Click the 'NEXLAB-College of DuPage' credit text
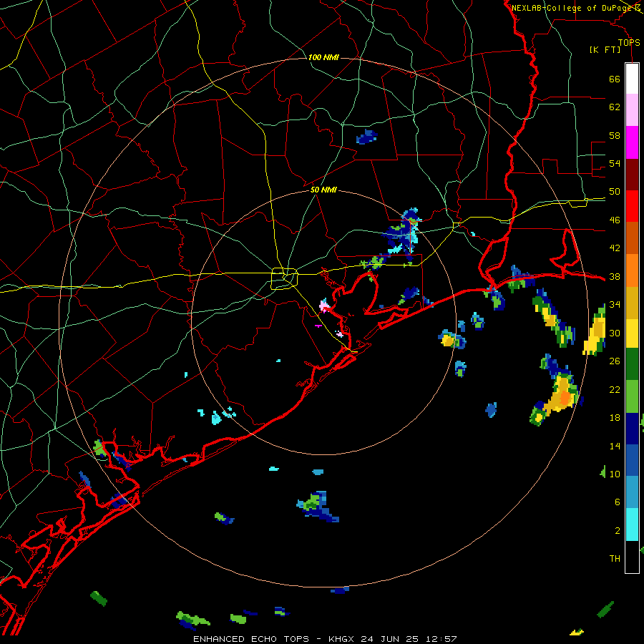Screen dimensions: 644x644 571,8
